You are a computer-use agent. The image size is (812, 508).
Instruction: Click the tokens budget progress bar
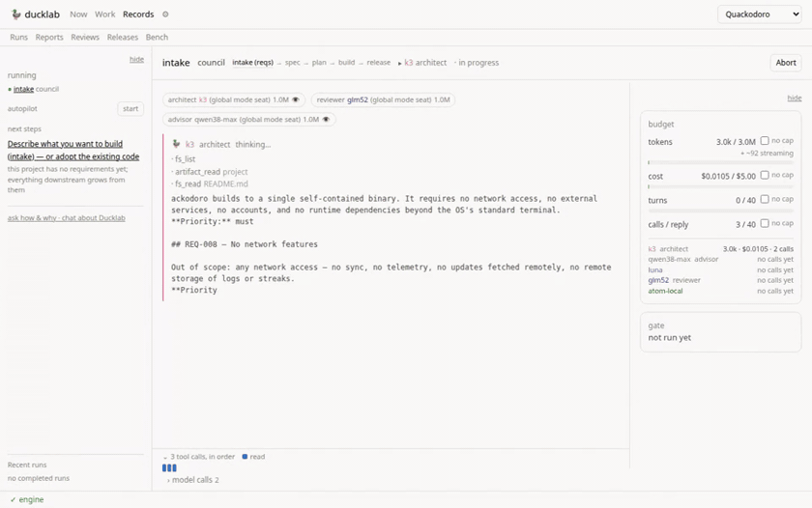point(720,162)
